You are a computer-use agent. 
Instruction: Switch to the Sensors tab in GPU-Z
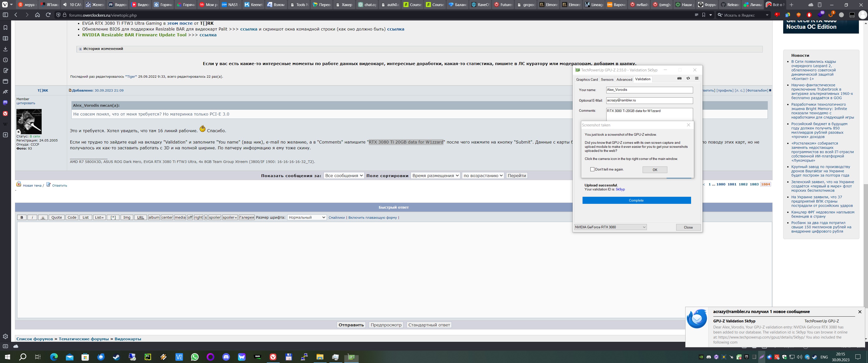point(607,79)
